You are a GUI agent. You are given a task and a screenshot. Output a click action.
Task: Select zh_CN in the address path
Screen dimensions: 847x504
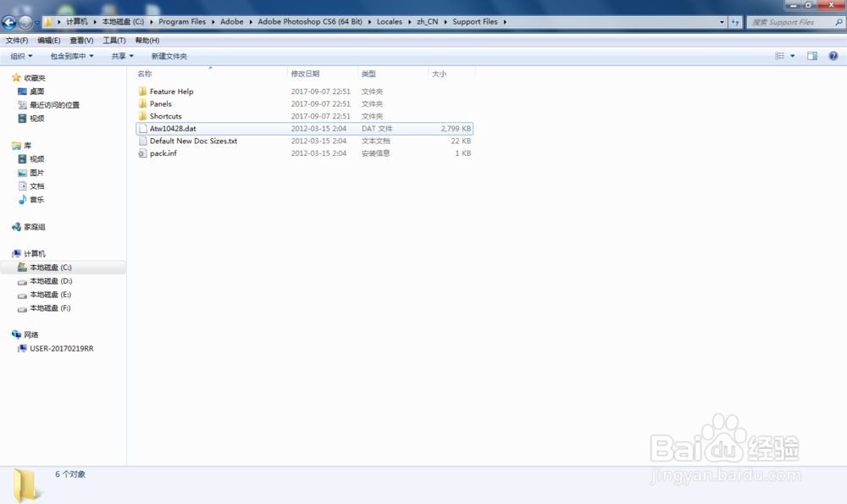pos(427,22)
